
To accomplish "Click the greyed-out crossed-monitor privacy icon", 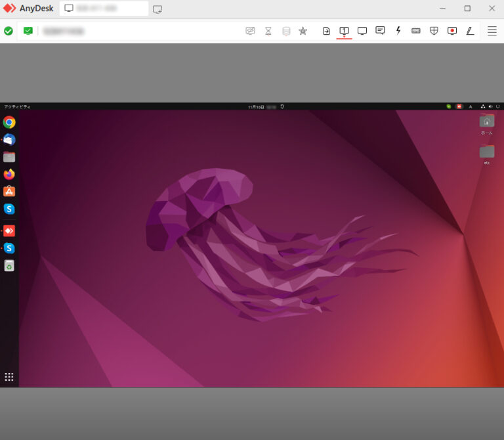I will 250,31.
